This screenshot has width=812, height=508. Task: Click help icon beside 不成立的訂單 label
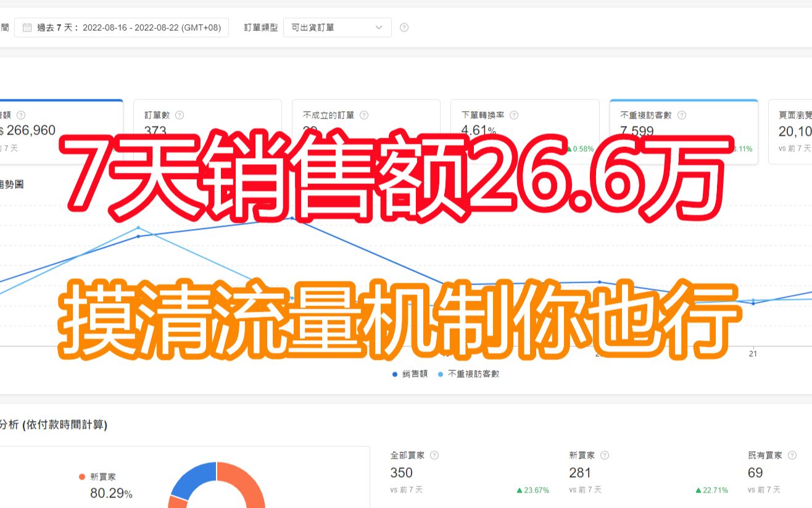click(364, 115)
